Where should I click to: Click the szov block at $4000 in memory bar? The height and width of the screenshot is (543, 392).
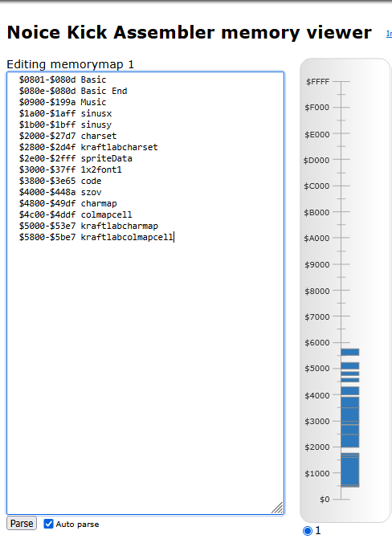[x=350, y=390]
